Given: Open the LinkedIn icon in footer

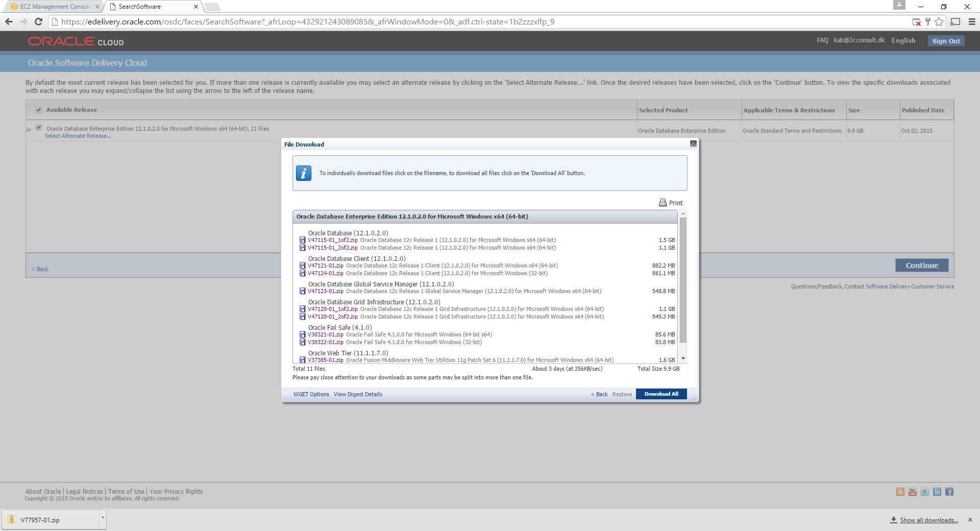Looking at the screenshot, I should [x=937, y=492].
